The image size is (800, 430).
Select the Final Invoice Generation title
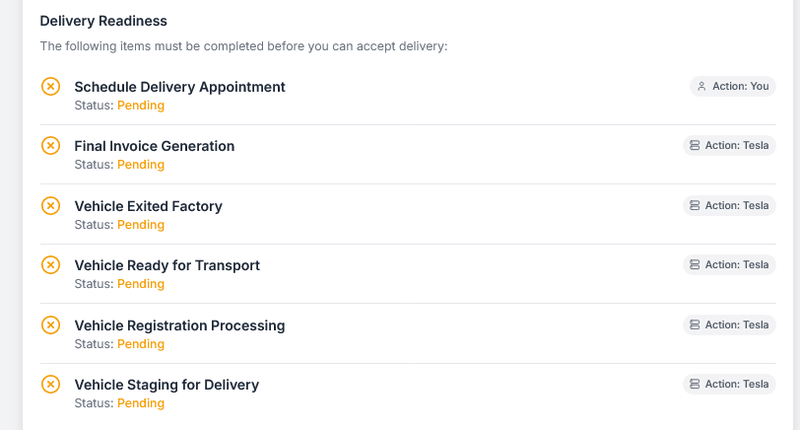click(154, 146)
